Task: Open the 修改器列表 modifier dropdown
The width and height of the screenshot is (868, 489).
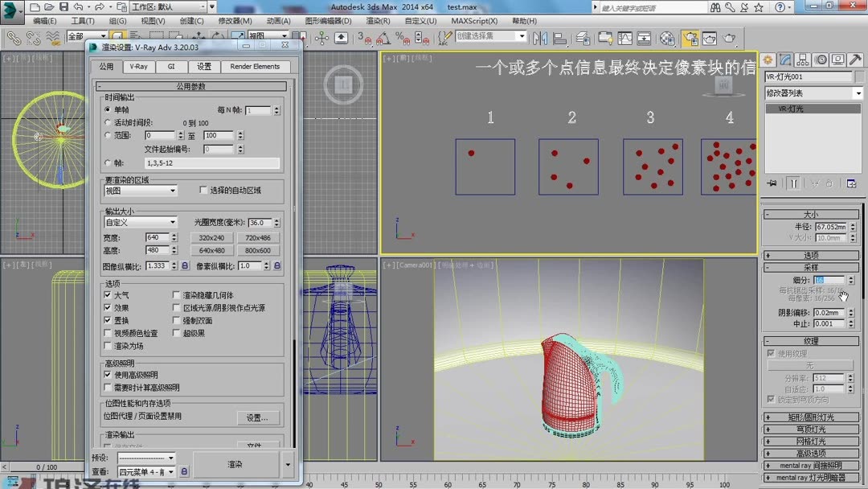Action: [x=812, y=92]
